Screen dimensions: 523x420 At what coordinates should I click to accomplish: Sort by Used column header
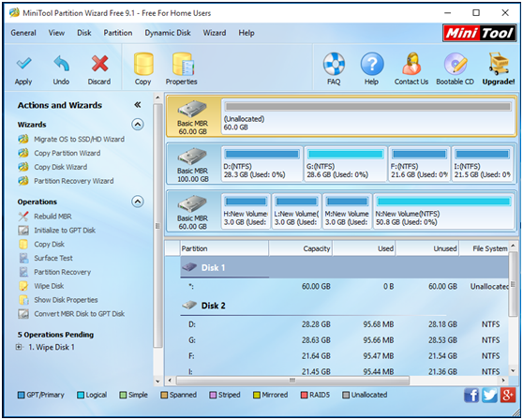tap(364, 248)
